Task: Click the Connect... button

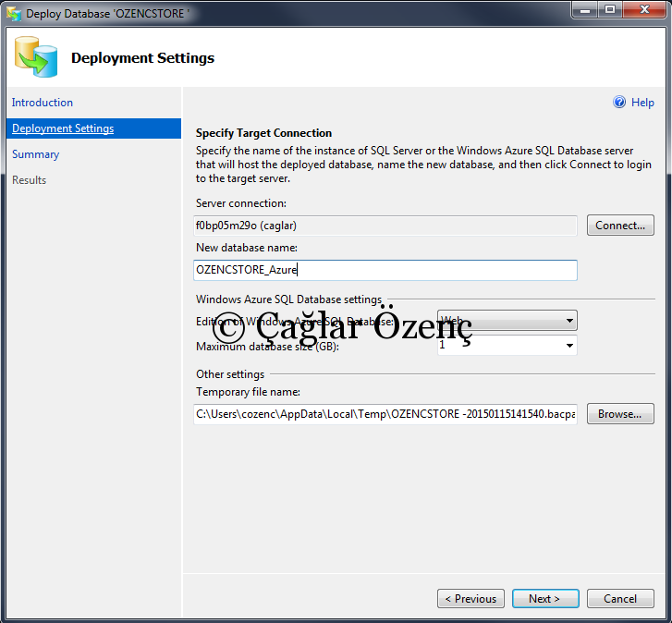Action: [x=620, y=226]
